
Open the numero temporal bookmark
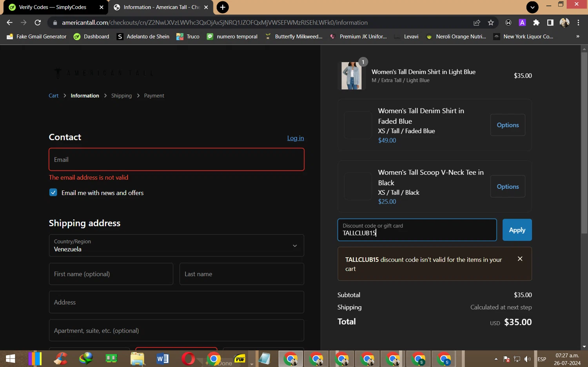tap(232, 36)
